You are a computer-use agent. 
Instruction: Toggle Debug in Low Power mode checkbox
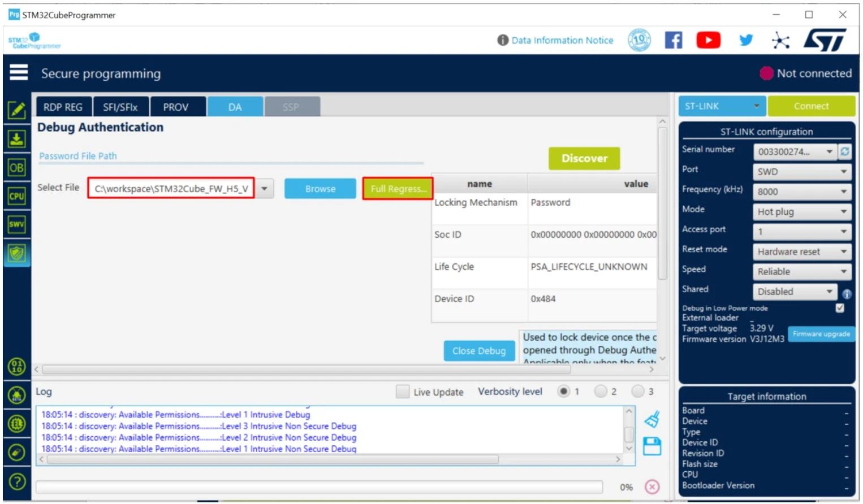coord(840,308)
